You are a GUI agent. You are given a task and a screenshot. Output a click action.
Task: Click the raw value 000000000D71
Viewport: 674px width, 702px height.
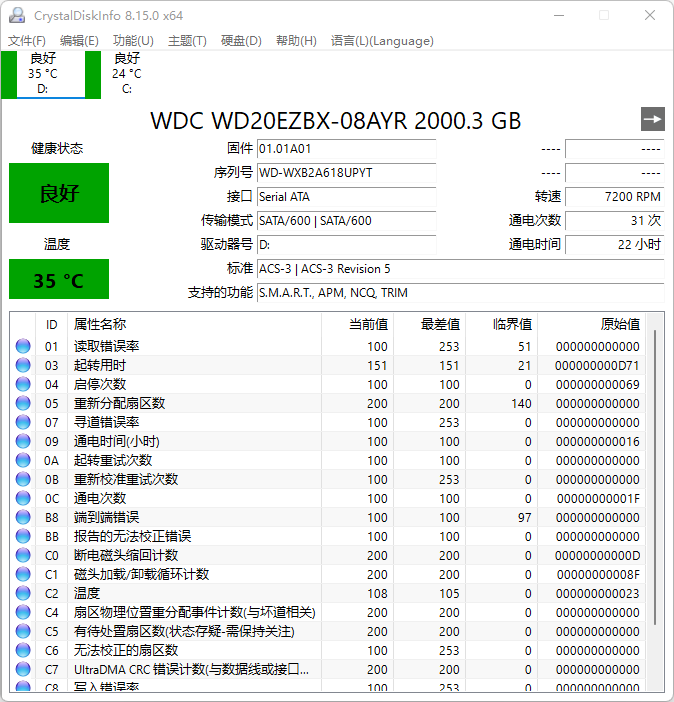[597, 365]
